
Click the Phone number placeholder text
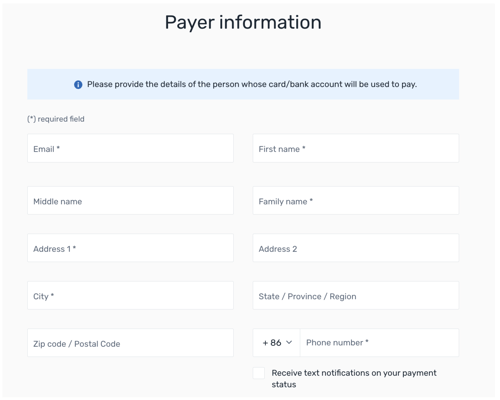tap(337, 343)
